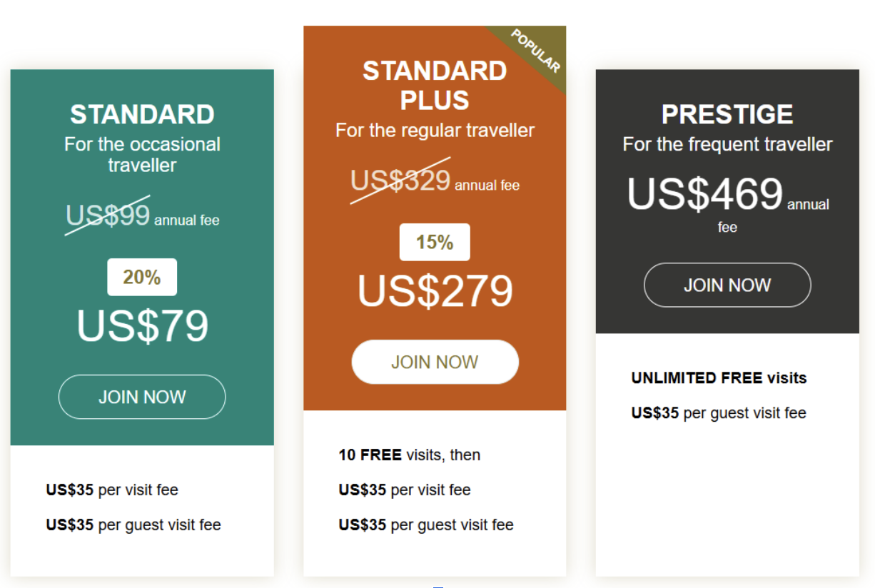Screen dimensions: 875x588
Task: Click the discounted US$79 price
Action: pyautogui.click(x=142, y=325)
